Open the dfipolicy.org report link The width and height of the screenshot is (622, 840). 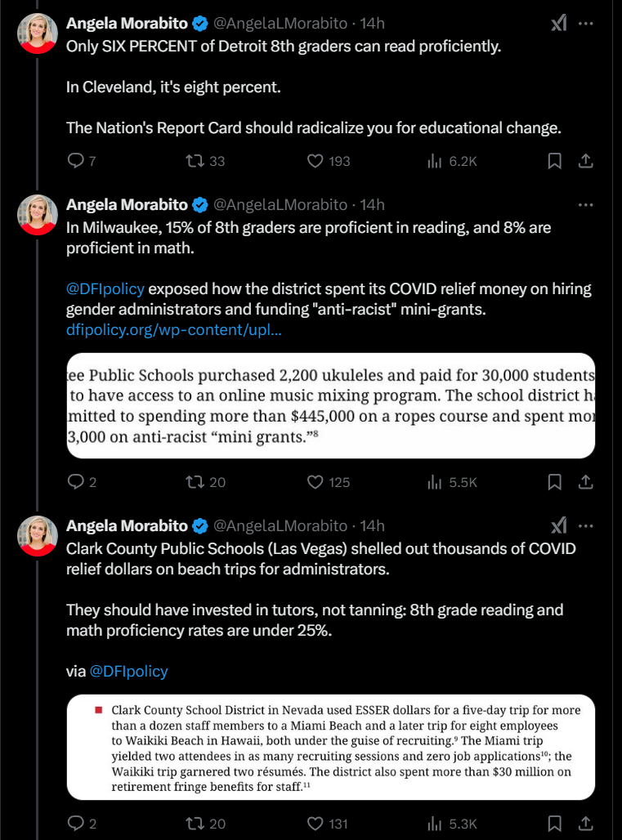174,331
